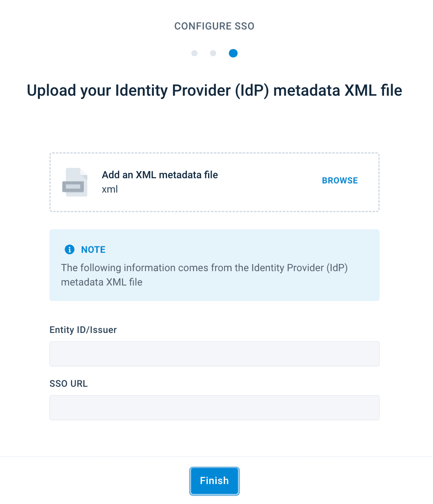Image resolution: width=433 pixels, height=504 pixels.
Task: Click the blue info icon beside NOTE
Action: point(69,249)
